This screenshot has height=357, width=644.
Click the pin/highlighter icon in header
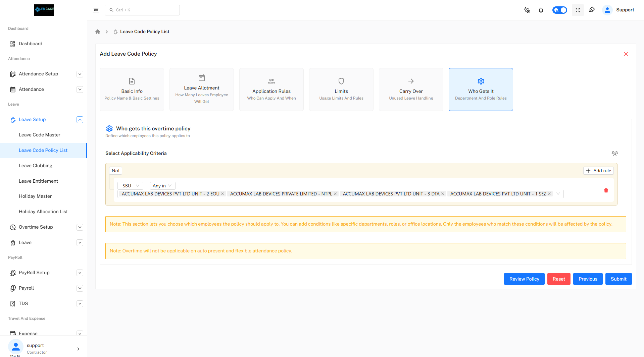point(592,10)
